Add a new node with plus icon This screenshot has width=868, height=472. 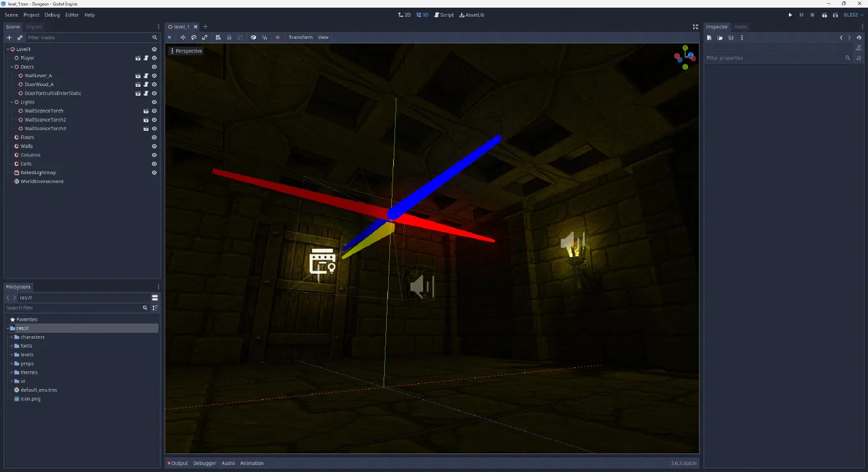tap(9, 38)
